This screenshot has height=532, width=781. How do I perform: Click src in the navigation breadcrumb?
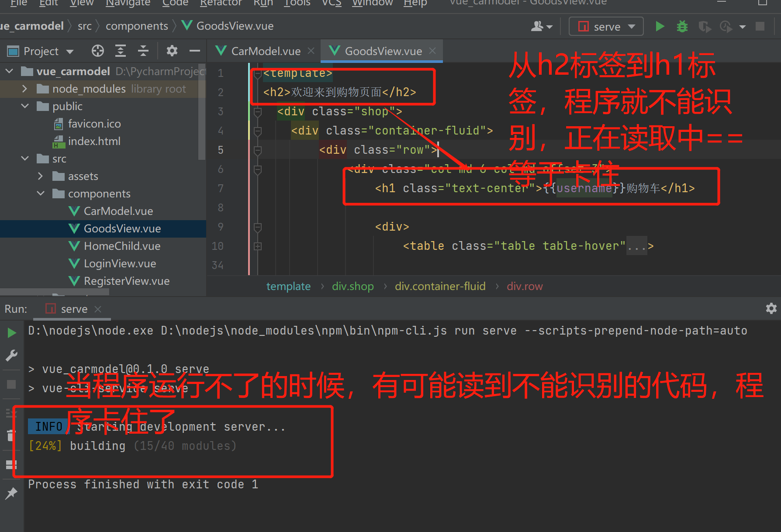click(x=85, y=26)
